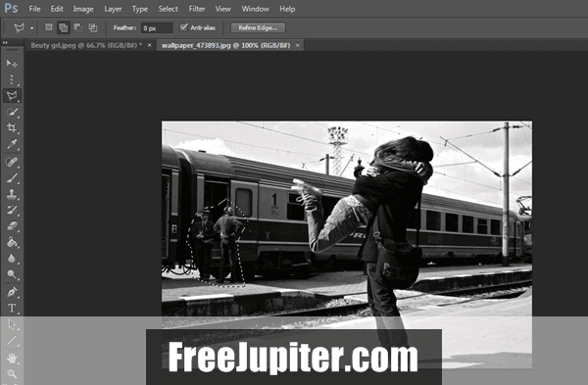Viewport: 588px width, 385px height.
Task: Switch to Beuty grl.jpeg tab
Action: [86, 45]
